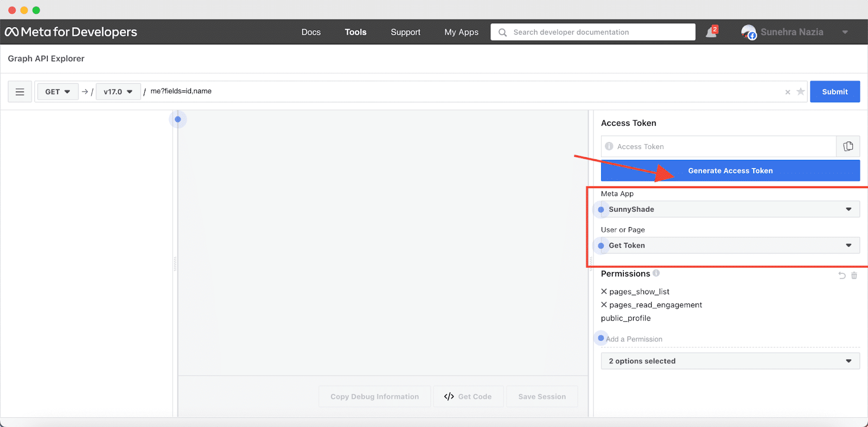The height and width of the screenshot is (427, 868).
Task: Click Save Session
Action: [542, 397]
